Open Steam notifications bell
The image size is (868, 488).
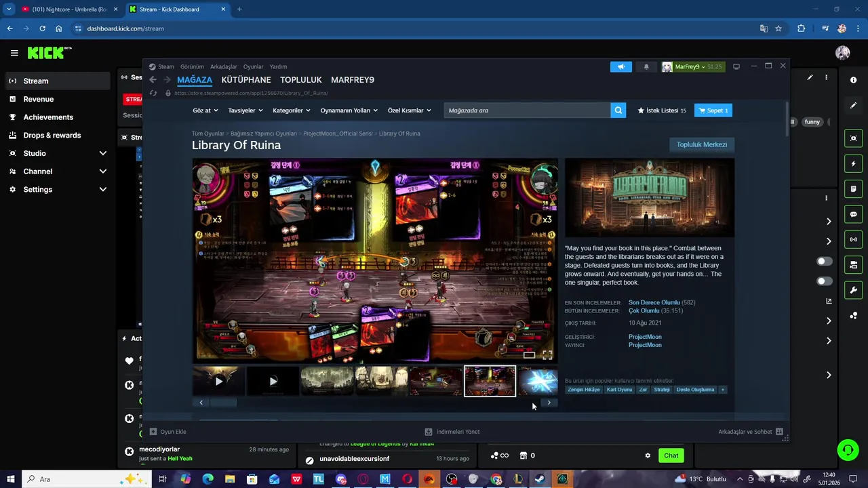646,66
